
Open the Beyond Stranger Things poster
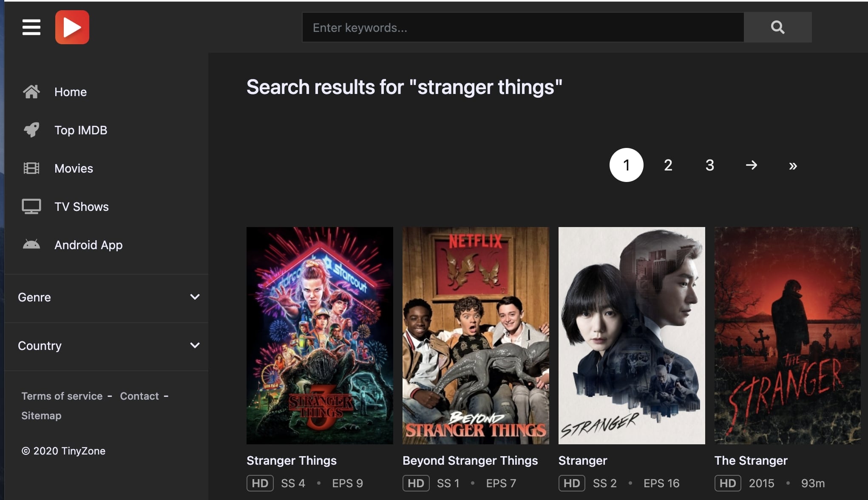point(476,335)
